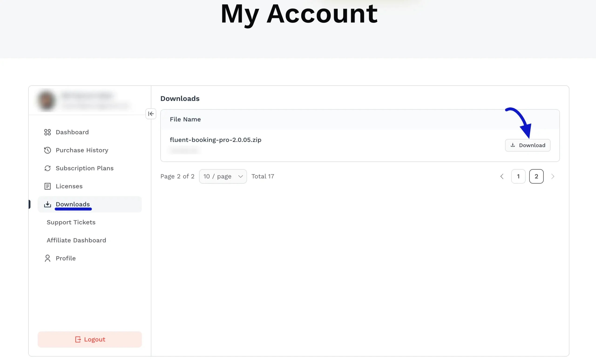Click the Licenses document icon

pyautogui.click(x=47, y=186)
